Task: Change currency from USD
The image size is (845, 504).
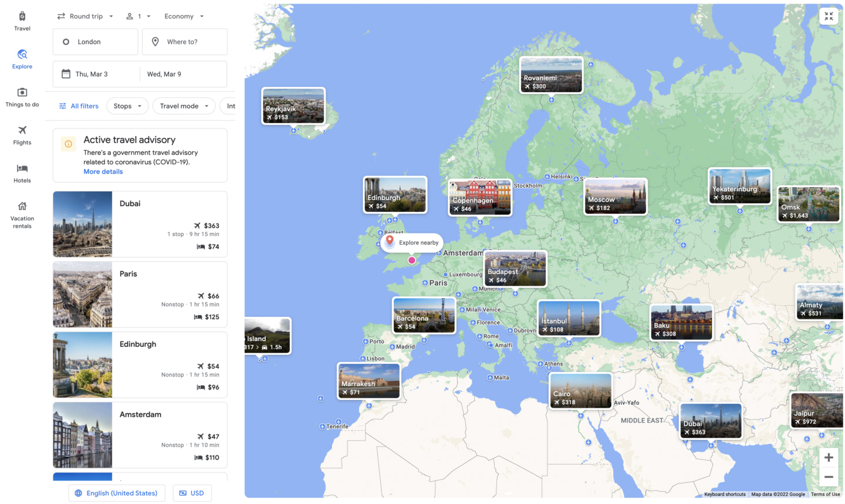Action: [192, 493]
